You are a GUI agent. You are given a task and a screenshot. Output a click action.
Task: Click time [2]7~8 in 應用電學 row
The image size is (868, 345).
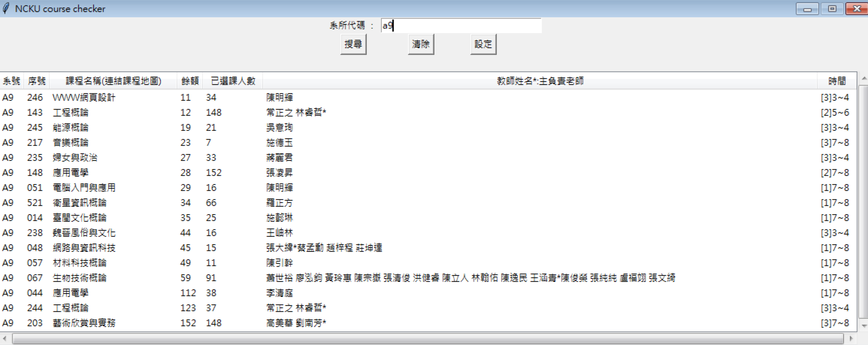click(x=835, y=172)
